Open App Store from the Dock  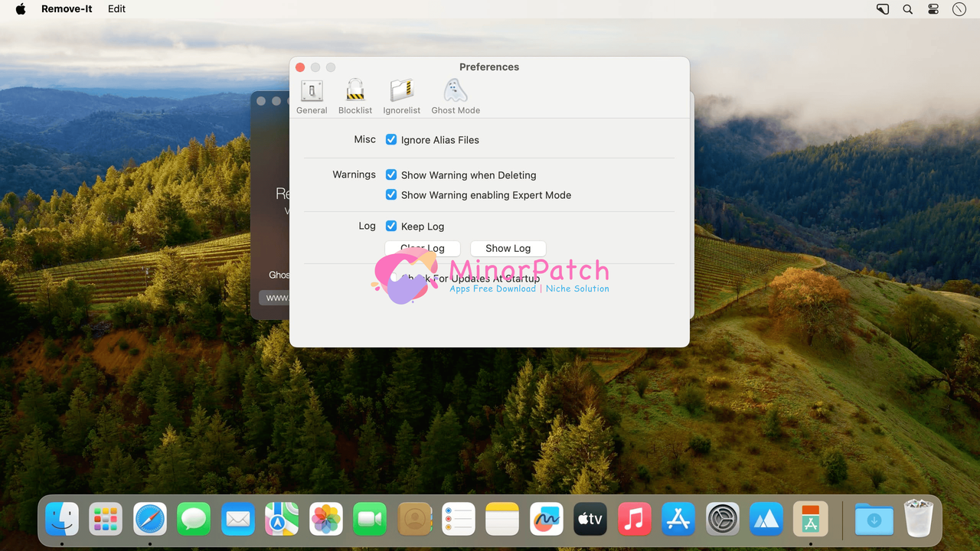(x=678, y=519)
